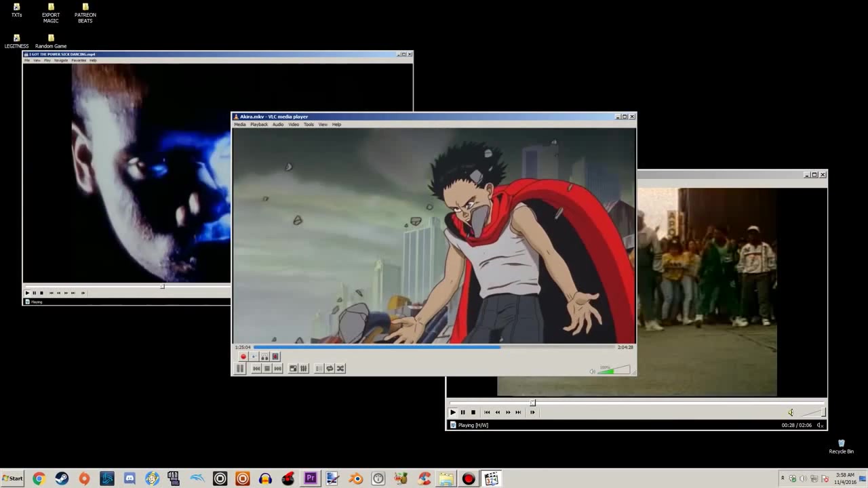Launch Premiere Pro from the taskbar
868x488 pixels.
click(311, 479)
